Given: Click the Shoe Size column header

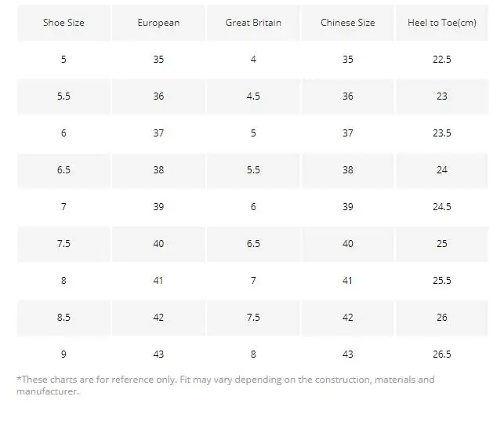Looking at the screenshot, I should click(x=63, y=23).
